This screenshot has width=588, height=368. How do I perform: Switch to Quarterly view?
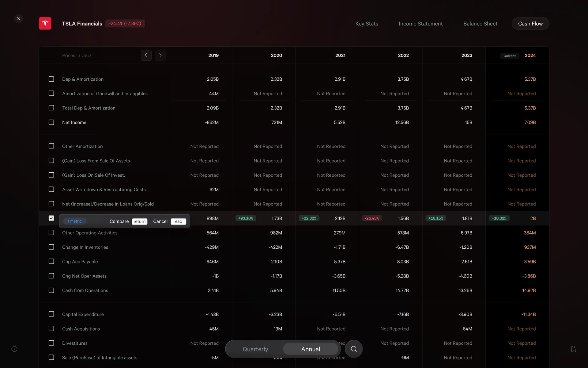[x=255, y=349]
